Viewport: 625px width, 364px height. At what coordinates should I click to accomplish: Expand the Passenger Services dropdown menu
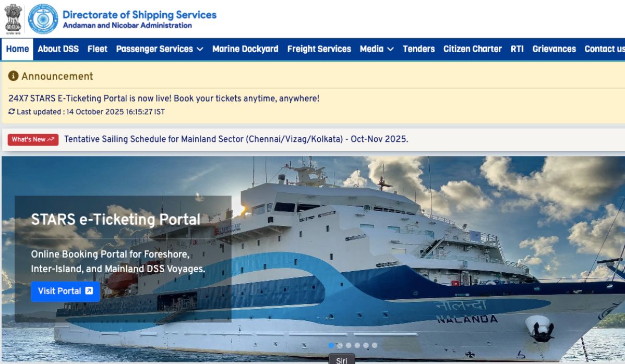click(160, 49)
